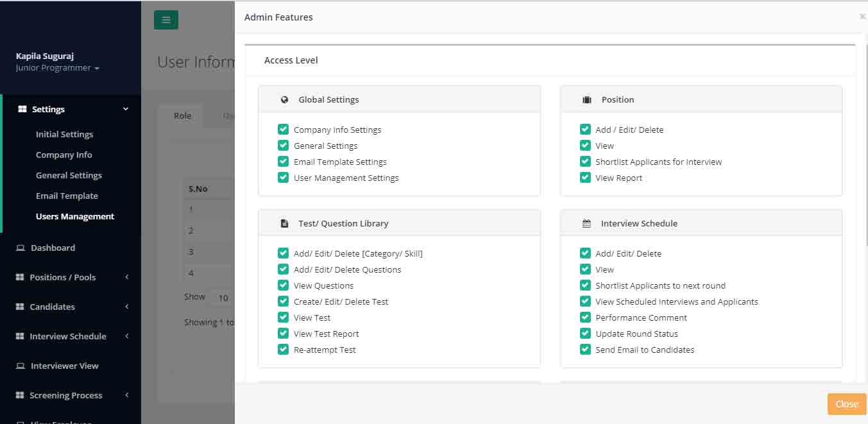Collapse the Settings sidebar menu chevron

(x=126, y=110)
